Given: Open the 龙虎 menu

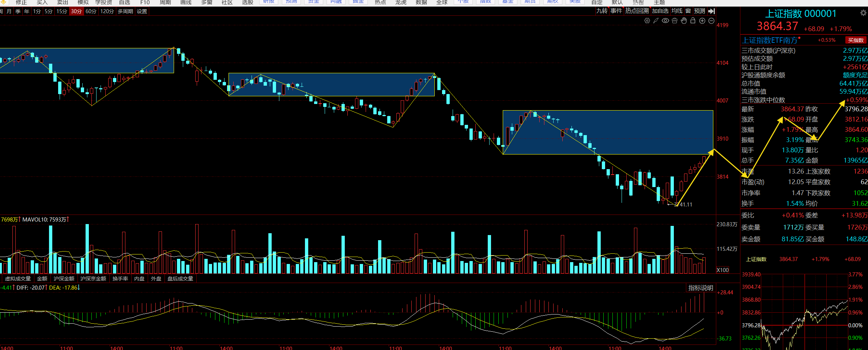Looking at the screenshot, I should pos(401,3).
